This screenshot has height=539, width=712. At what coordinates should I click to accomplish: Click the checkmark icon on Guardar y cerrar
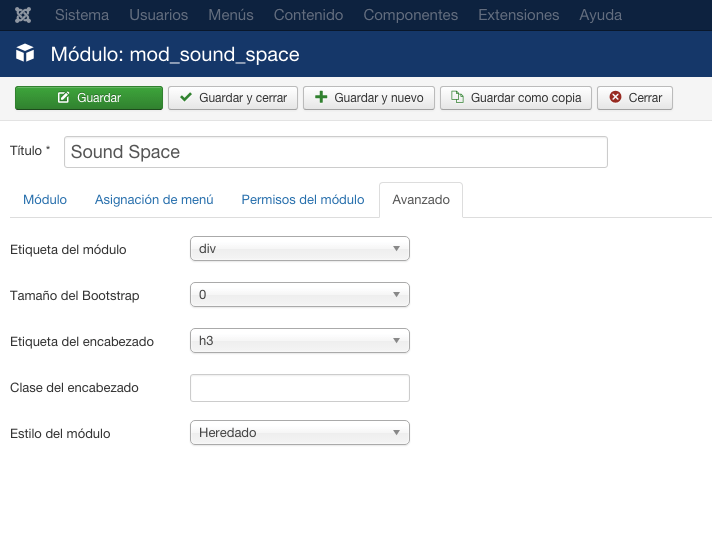tap(186, 97)
